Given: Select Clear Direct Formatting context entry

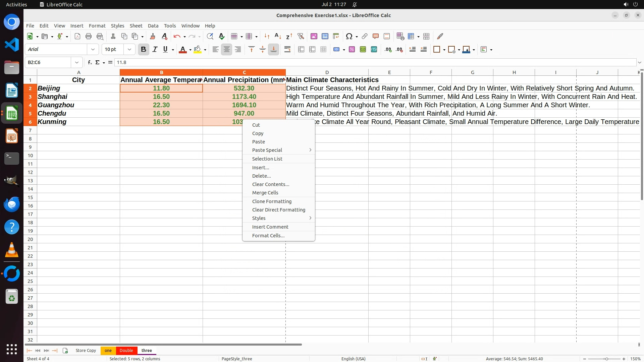Looking at the screenshot, I should tap(278, 210).
